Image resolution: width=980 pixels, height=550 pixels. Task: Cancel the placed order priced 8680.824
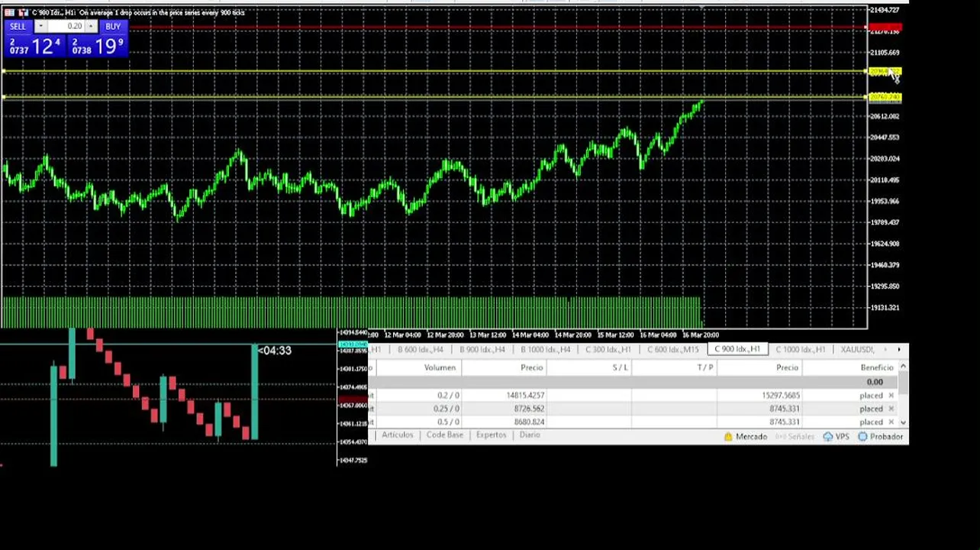[891, 422]
